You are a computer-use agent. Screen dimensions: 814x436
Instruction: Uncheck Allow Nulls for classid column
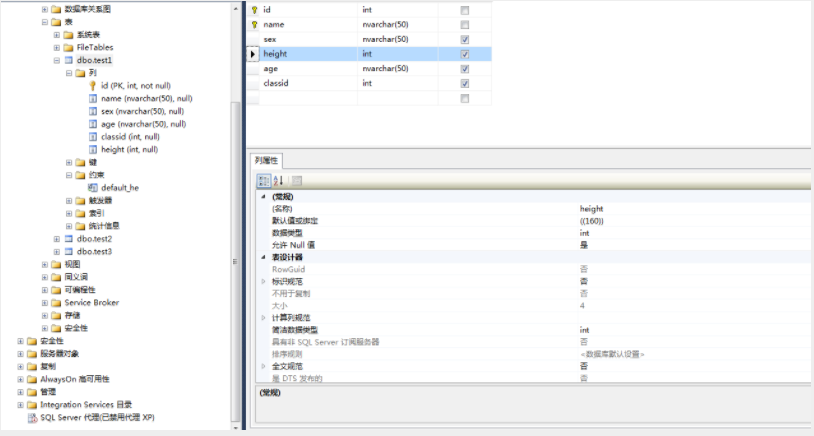465,83
